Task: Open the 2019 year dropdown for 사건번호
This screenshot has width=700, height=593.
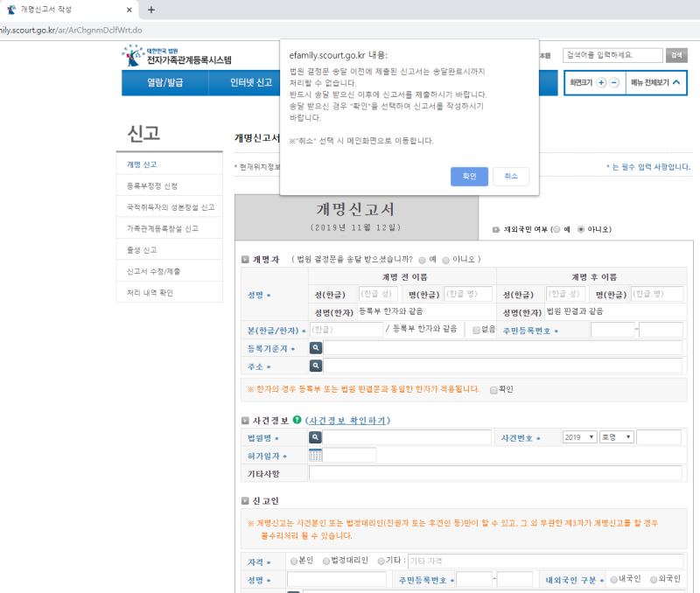Action: pyautogui.click(x=579, y=437)
